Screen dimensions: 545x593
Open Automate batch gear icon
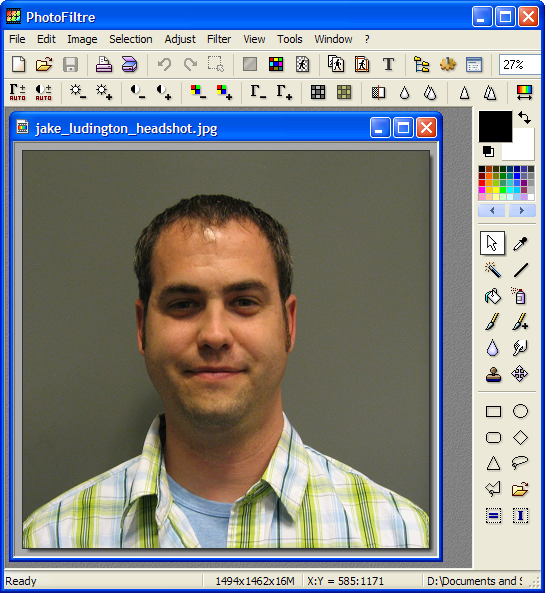[448, 64]
